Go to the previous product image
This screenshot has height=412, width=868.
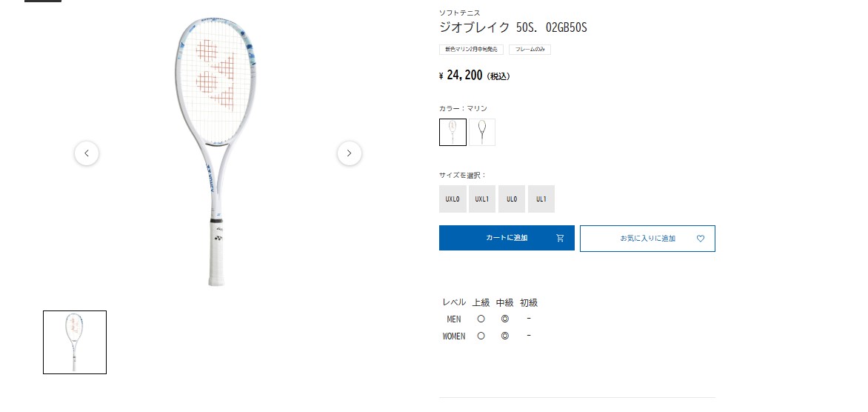(x=87, y=153)
